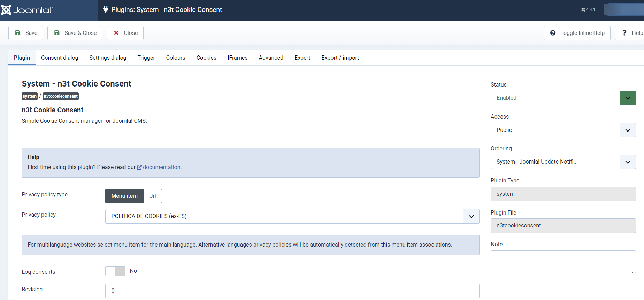Select Menu item privacy policy type
Screen dimensions: 644x300
click(x=124, y=196)
